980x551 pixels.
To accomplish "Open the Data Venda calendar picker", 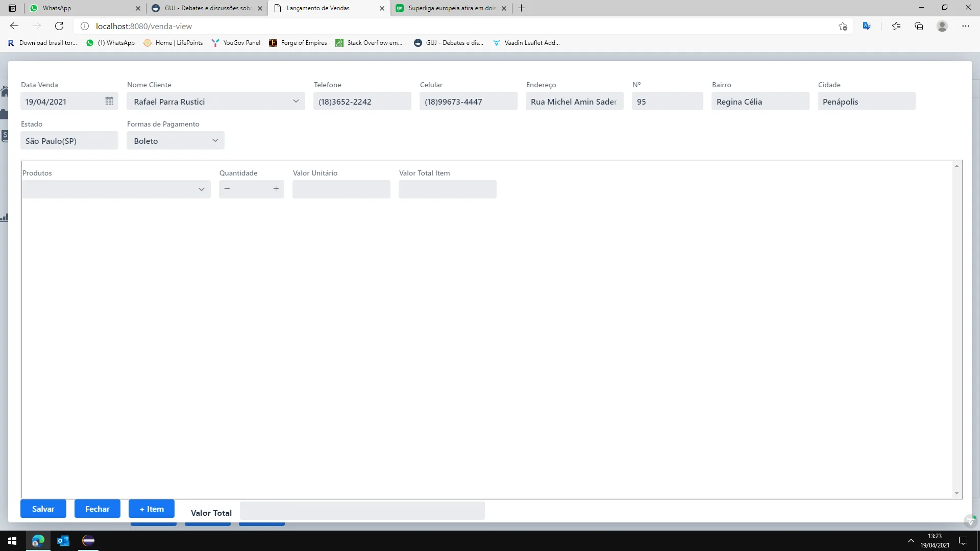I will coord(109,101).
